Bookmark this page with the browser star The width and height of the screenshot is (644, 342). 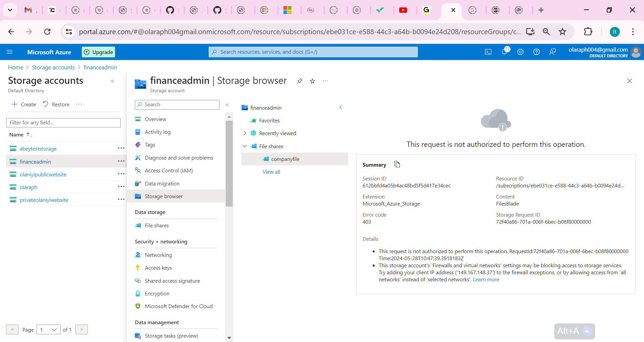pyautogui.click(x=562, y=32)
